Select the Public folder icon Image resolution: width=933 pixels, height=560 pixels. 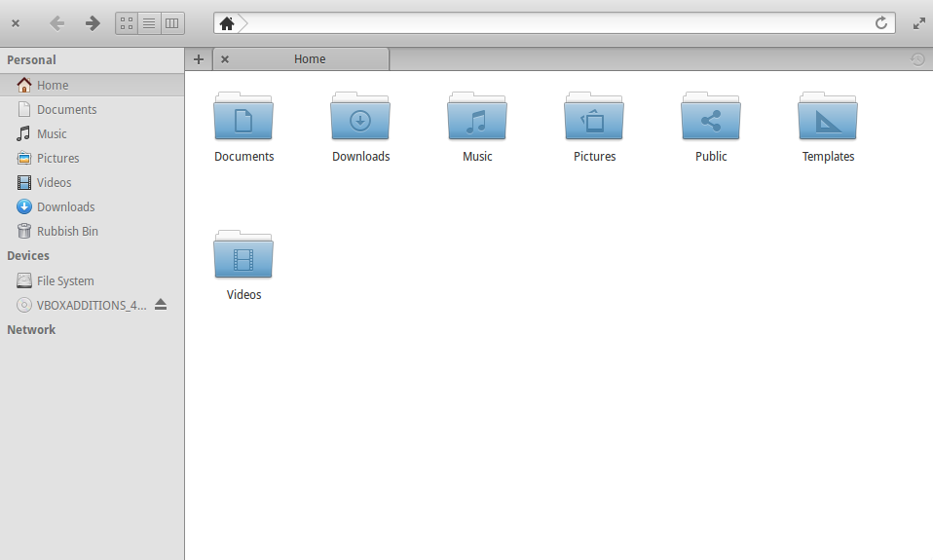(711, 116)
